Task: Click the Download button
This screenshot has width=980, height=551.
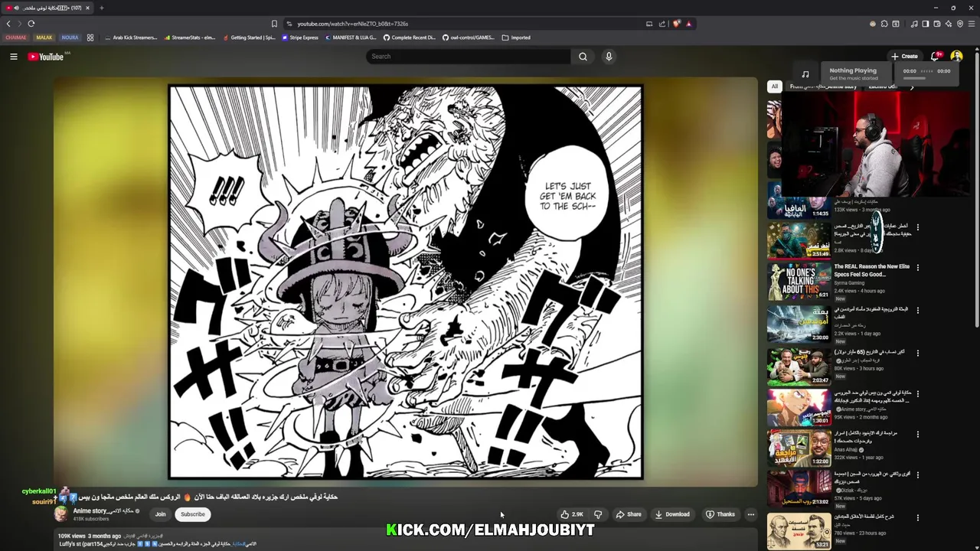Action: tap(672, 514)
